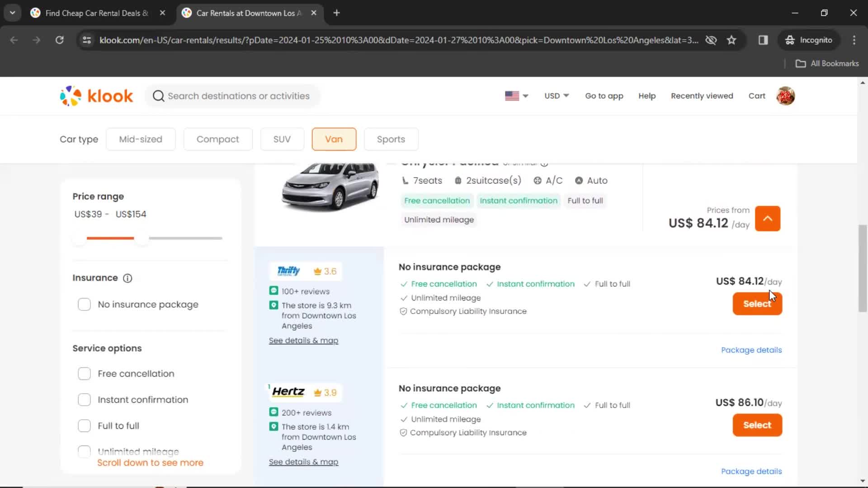868x488 pixels.
Task: Click the Chrysler Pacifica van image
Action: 330,187
